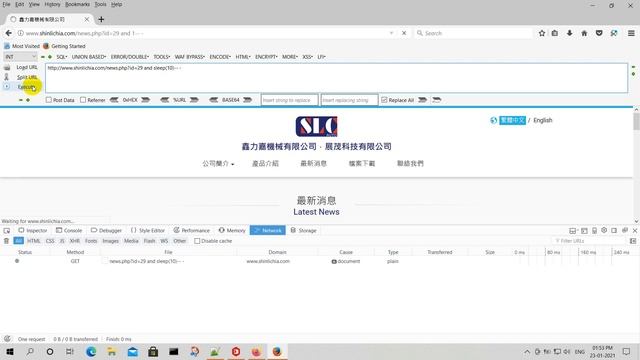Screen dimensions: 640x360
Task: Expand the 公司簡介 site menu
Action: 218,164
